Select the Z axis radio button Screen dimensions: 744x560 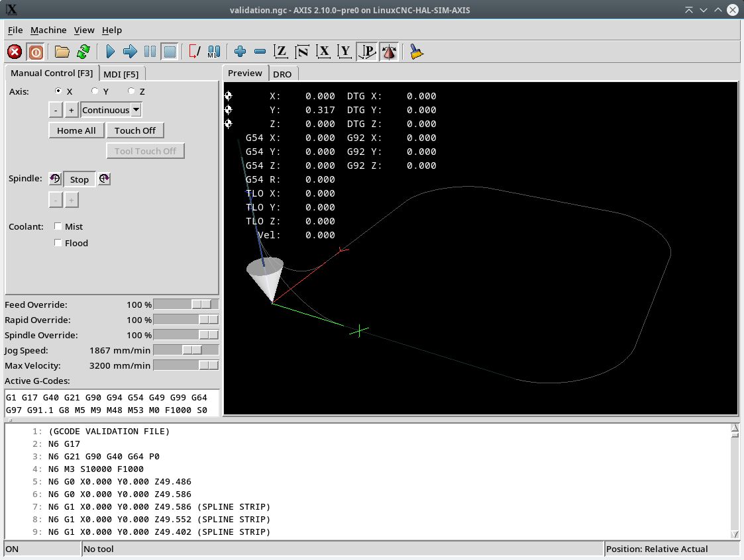[x=131, y=91]
